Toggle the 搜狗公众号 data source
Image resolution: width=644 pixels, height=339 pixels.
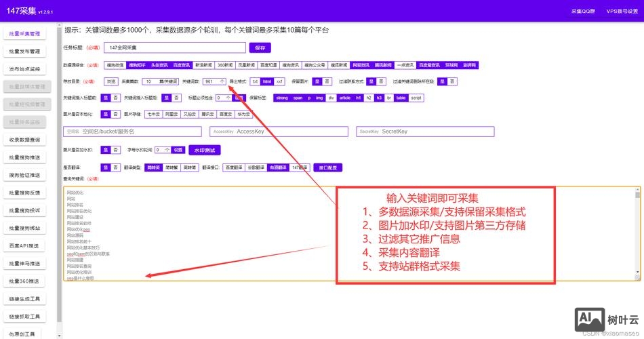coord(314,65)
